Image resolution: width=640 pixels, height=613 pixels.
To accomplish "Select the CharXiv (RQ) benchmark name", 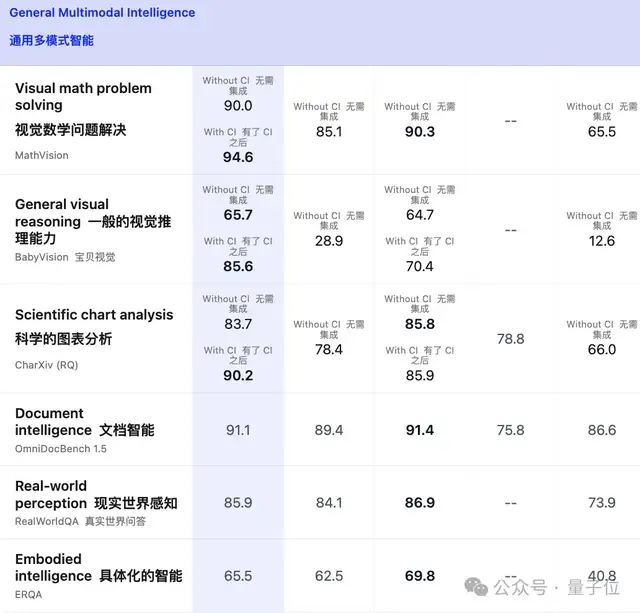I will (47, 365).
